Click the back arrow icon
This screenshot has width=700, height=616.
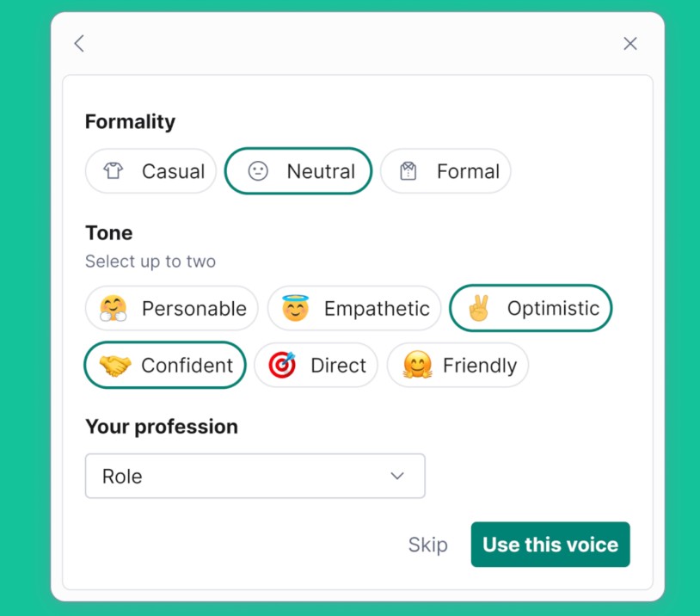(79, 43)
